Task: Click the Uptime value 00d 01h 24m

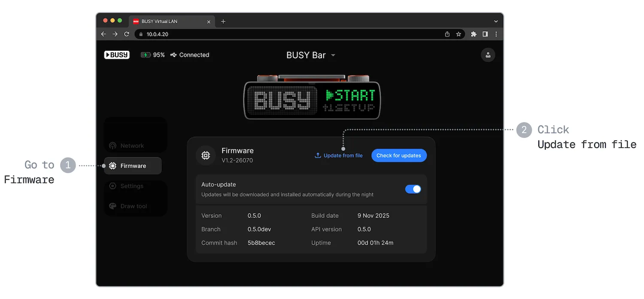Action: (375, 243)
